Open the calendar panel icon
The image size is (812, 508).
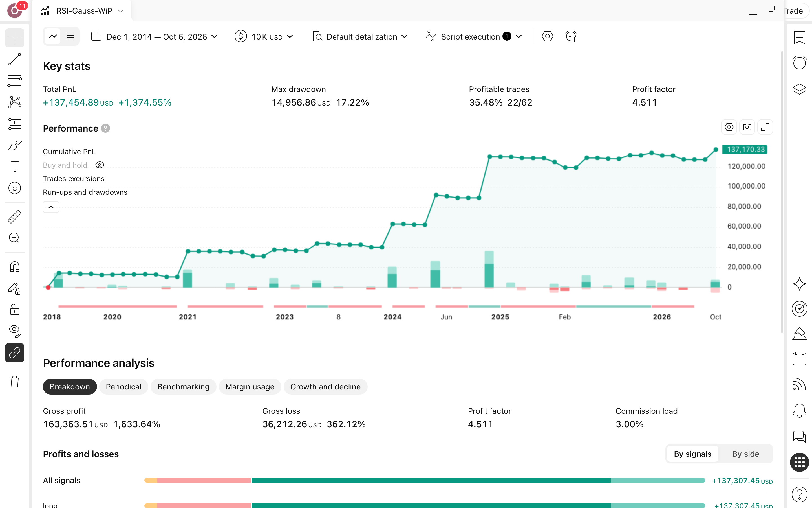click(799, 358)
